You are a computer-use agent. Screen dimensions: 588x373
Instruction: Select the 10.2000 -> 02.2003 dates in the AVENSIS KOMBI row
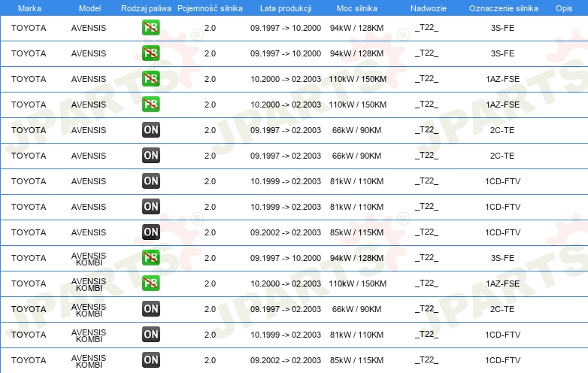[286, 284]
